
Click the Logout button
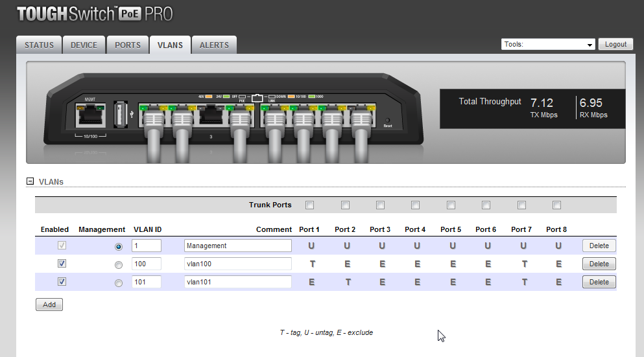point(615,45)
